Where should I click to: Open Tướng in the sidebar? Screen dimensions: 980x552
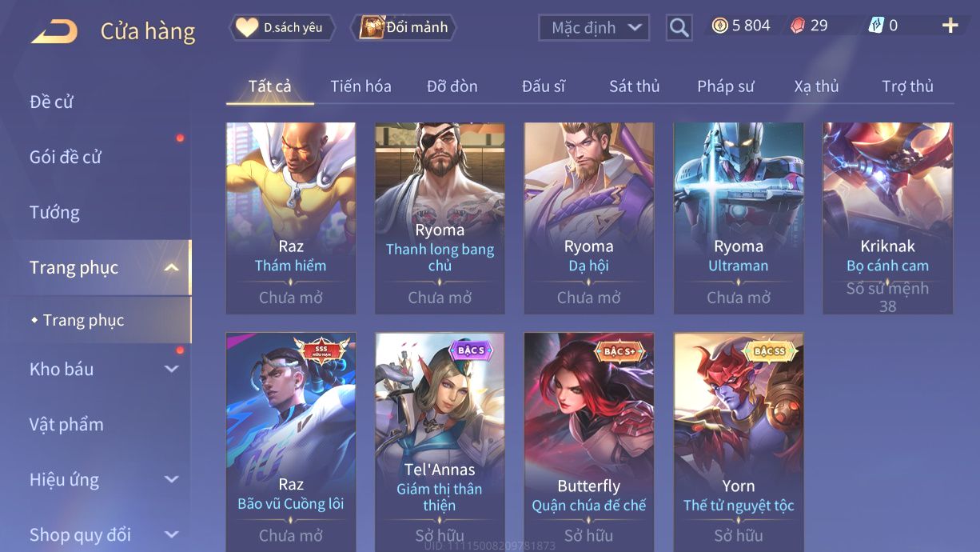[54, 213]
